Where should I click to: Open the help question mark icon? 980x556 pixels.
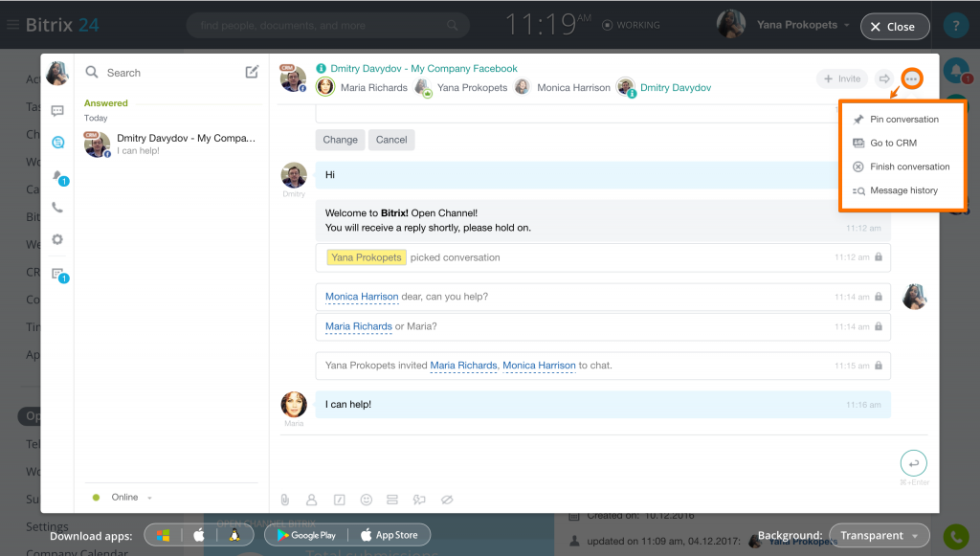click(x=956, y=26)
